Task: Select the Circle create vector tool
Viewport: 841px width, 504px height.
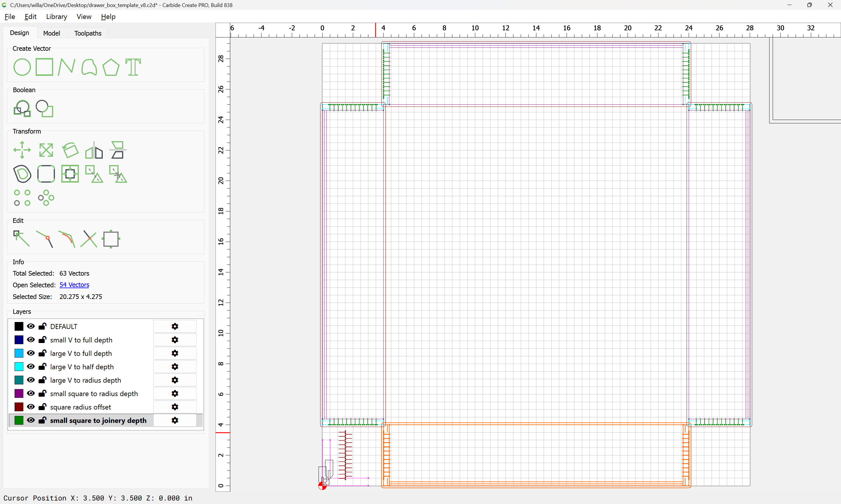Action: (22, 67)
